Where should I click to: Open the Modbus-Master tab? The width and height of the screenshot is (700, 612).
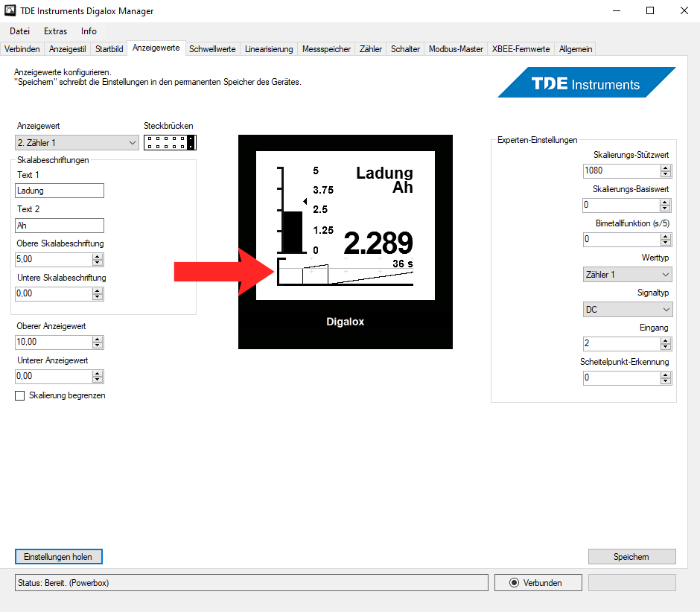click(456, 49)
